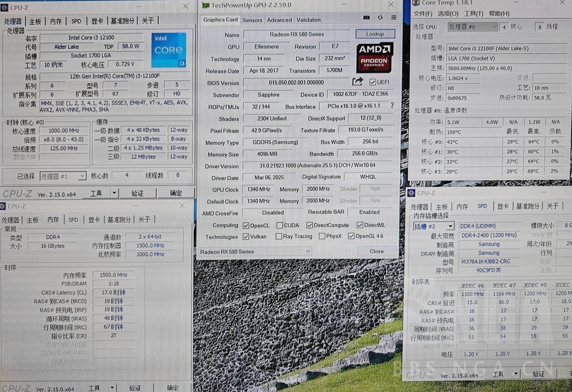Open the GPU-Z hamburger menu icon

(x=394, y=17)
